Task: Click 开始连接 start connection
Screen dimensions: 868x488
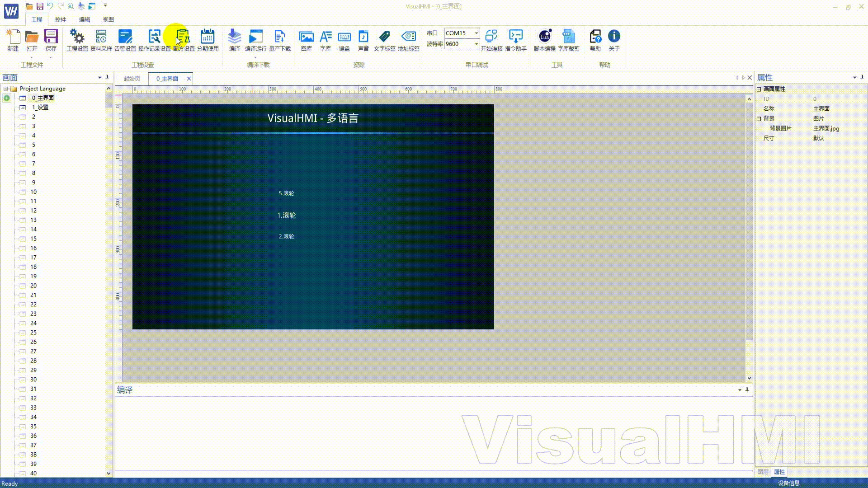Action: [x=491, y=40]
